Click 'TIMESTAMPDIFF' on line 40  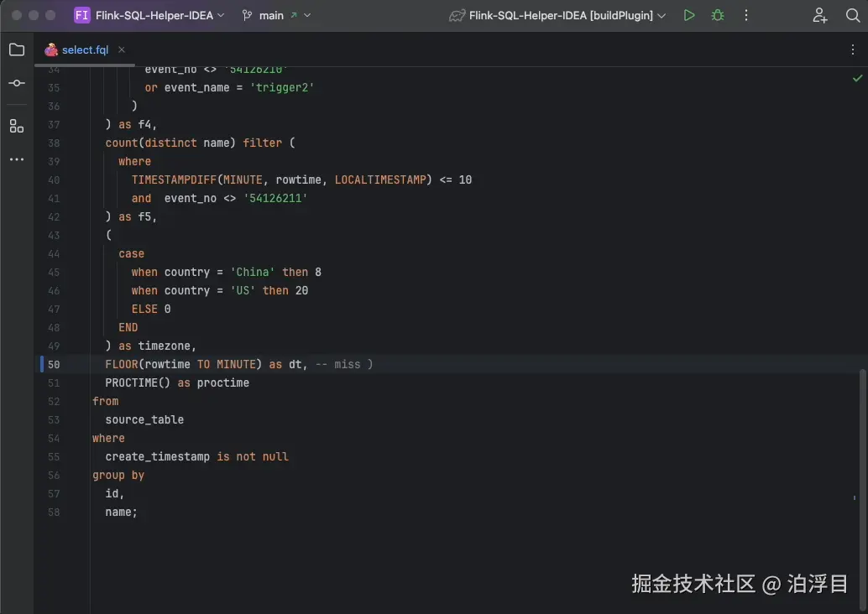174,180
